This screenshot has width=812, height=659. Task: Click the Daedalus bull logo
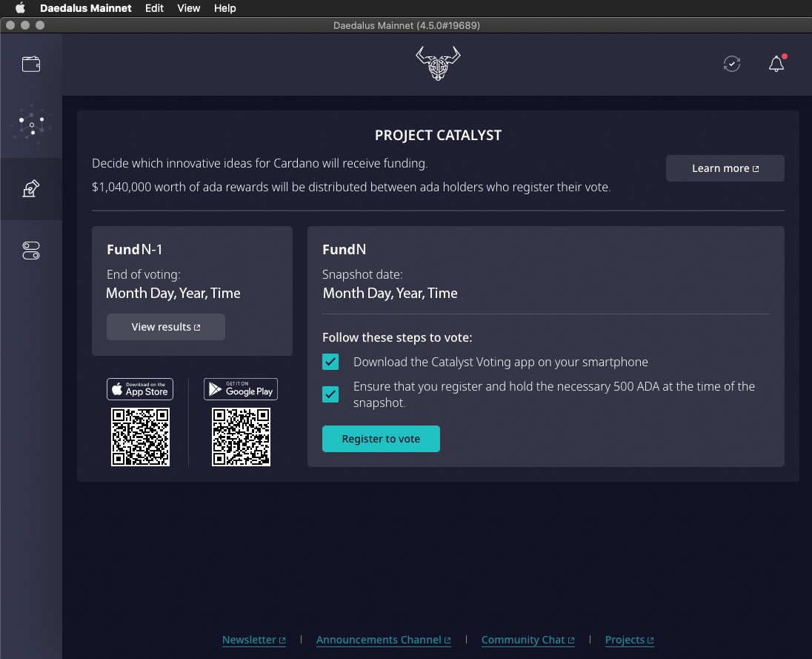click(438, 63)
